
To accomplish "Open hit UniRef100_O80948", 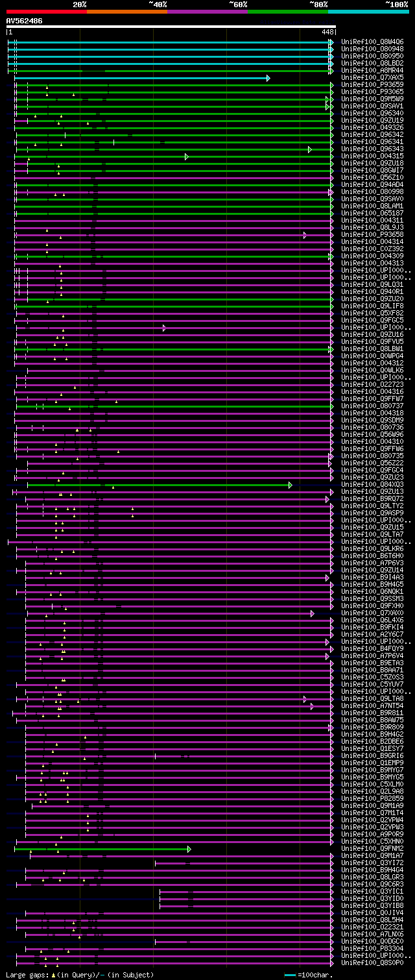I will [372, 49].
